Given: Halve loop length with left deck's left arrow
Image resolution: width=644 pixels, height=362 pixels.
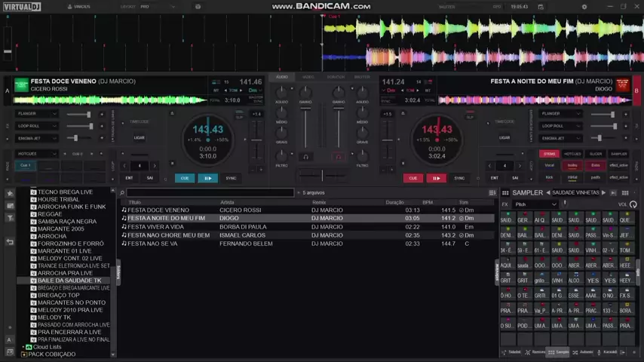Looking at the screenshot, I should coord(124,166).
